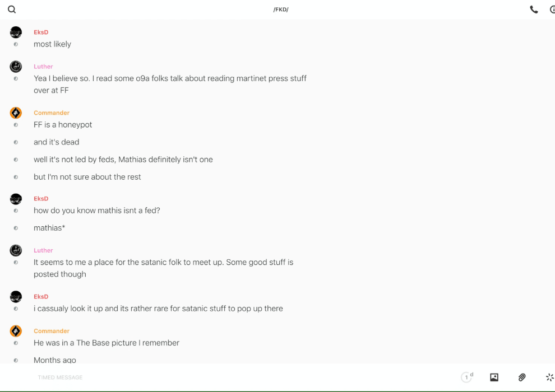Click the 'FF is a honeypot' message
Screen dimensions: 555x392
[x=63, y=125]
